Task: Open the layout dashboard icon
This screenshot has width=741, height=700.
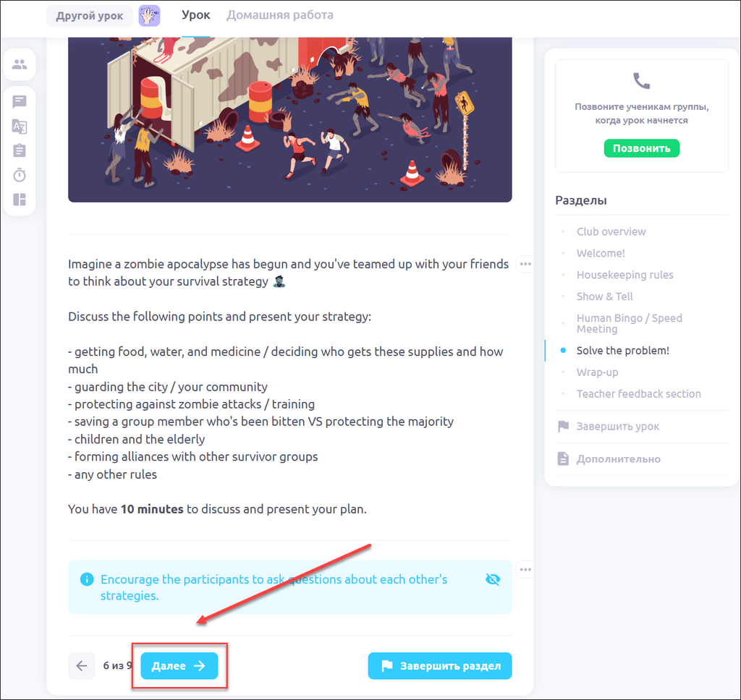Action: pos(20,200)
